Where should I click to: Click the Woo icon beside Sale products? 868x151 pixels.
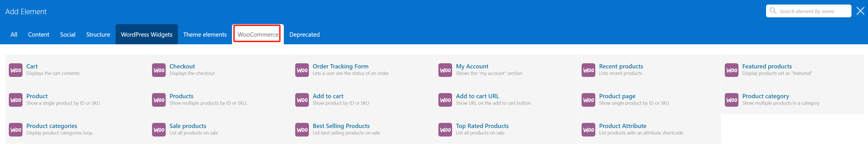click(159, 129)
